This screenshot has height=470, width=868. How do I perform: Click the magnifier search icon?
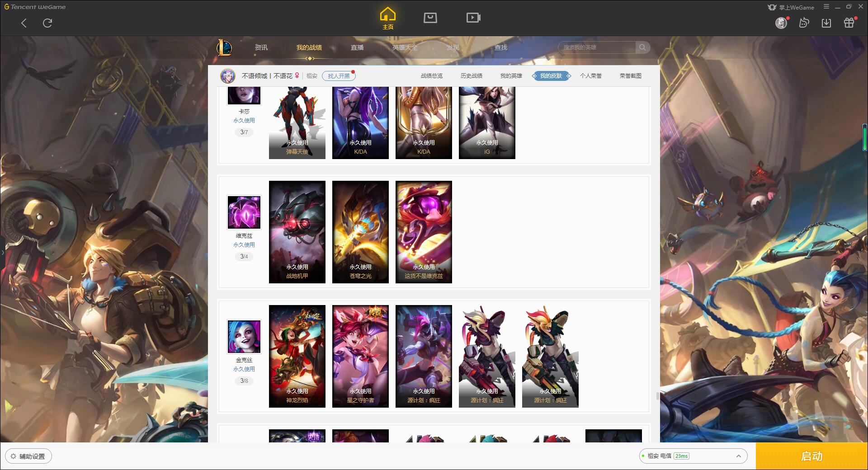642,47
